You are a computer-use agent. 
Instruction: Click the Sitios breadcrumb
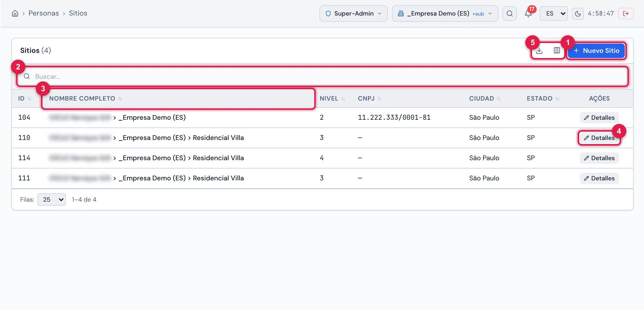[x=78, y=13]
